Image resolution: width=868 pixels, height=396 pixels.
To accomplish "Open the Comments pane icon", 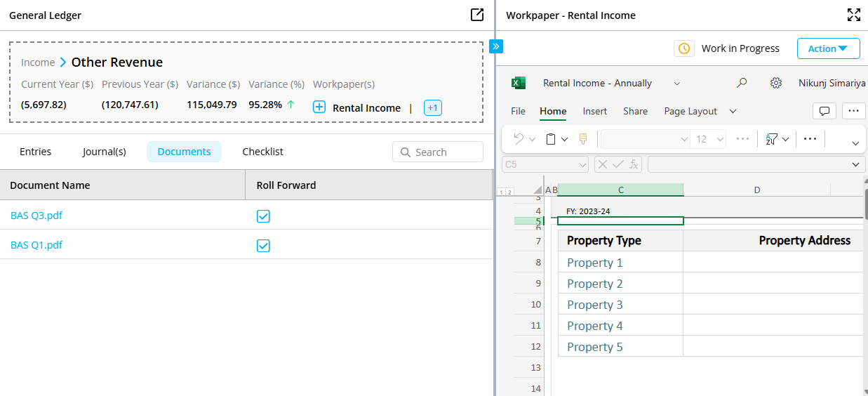I will [824, 111].
